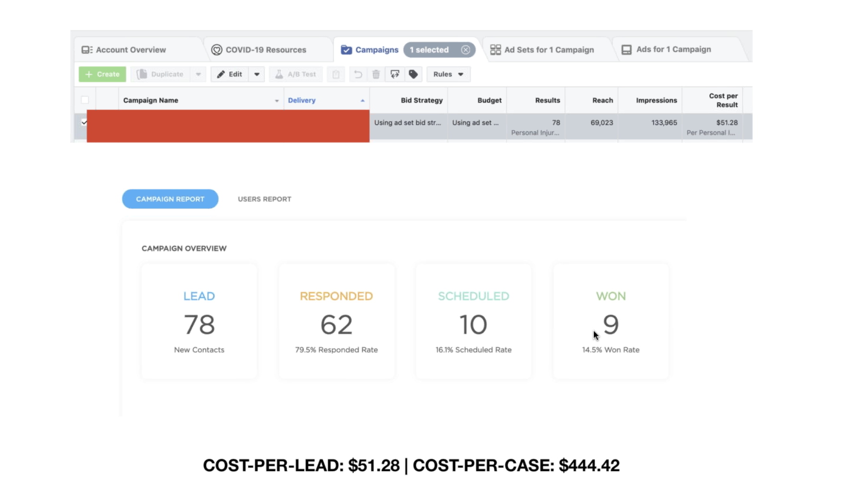
Task: Open the Ad Sets for 1 Campaign tab
Action: pos(542,50)
